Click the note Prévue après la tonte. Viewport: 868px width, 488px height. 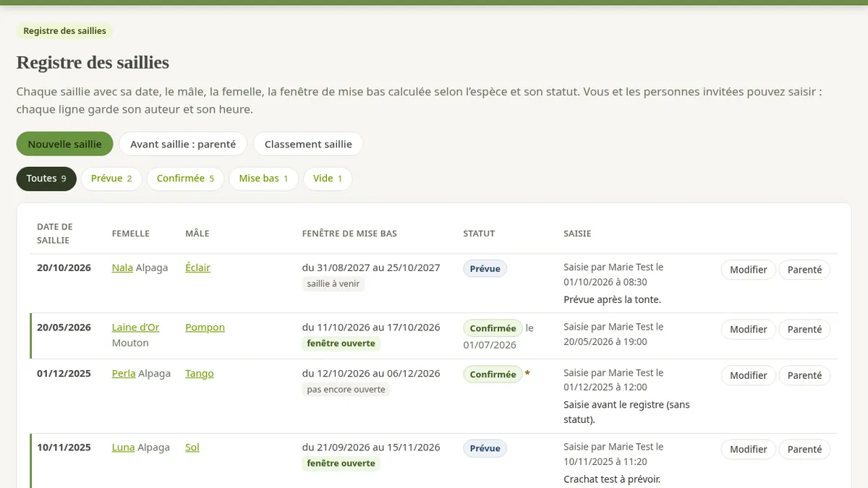613,299
